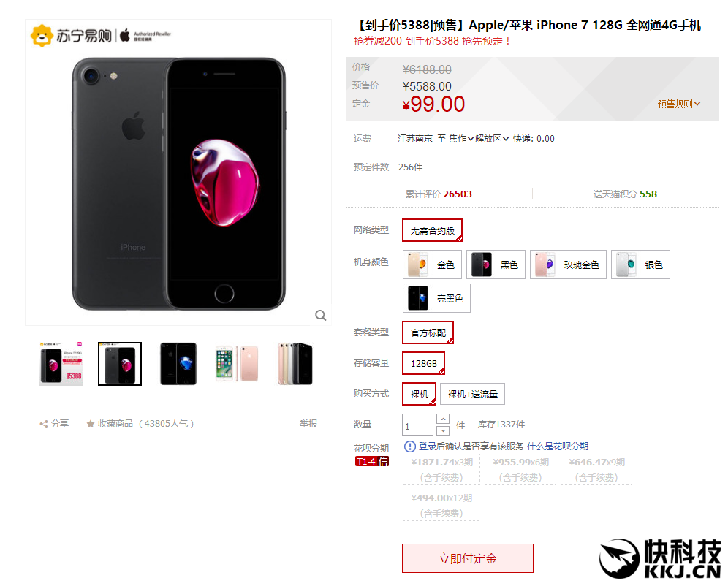Image resolution: width=728 pixels, height=586 pixels.
Task: Select the 128GB storage option
Action: [423, 363]
